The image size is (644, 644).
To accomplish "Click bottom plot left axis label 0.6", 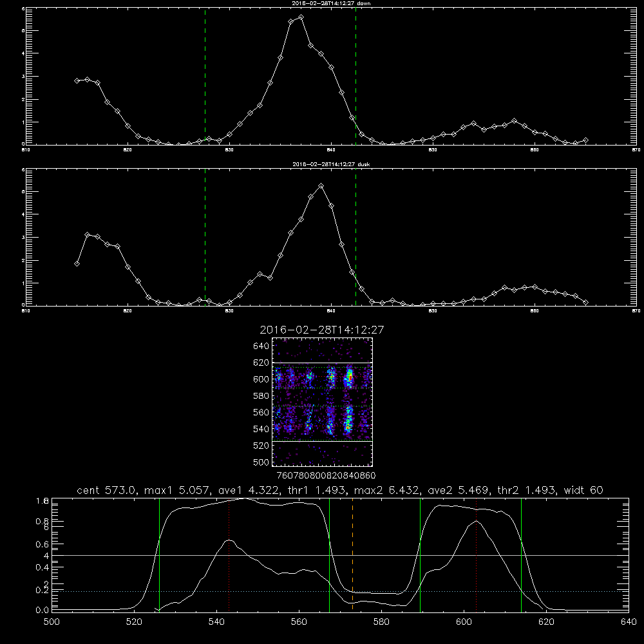I will pyautogui.click(x=43, y=544).
